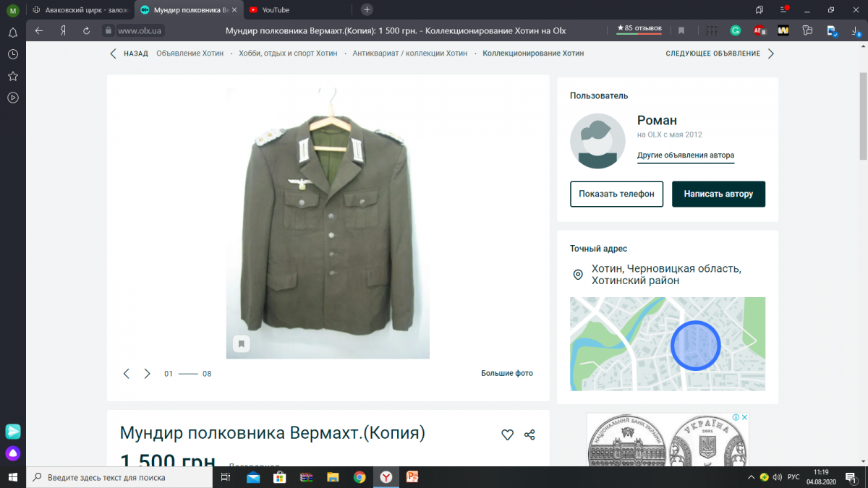This screenshot has height=488, width=868.
Task: Open Windows Start menu
Action: [x=12, y=477]
